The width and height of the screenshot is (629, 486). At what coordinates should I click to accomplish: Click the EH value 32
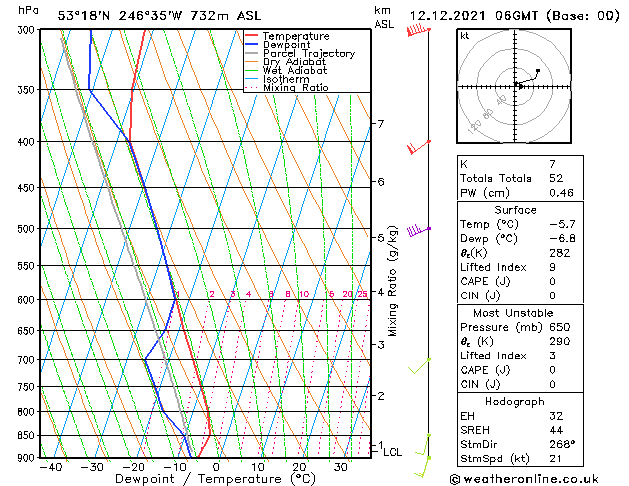556,416
